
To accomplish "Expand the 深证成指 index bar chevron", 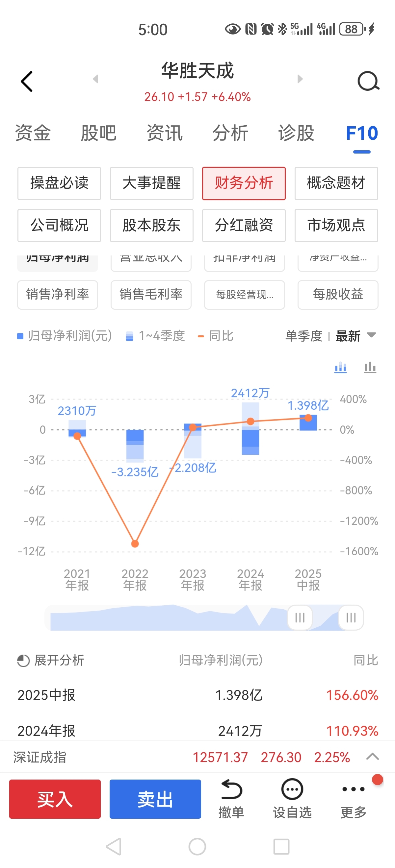I will 372,757.
